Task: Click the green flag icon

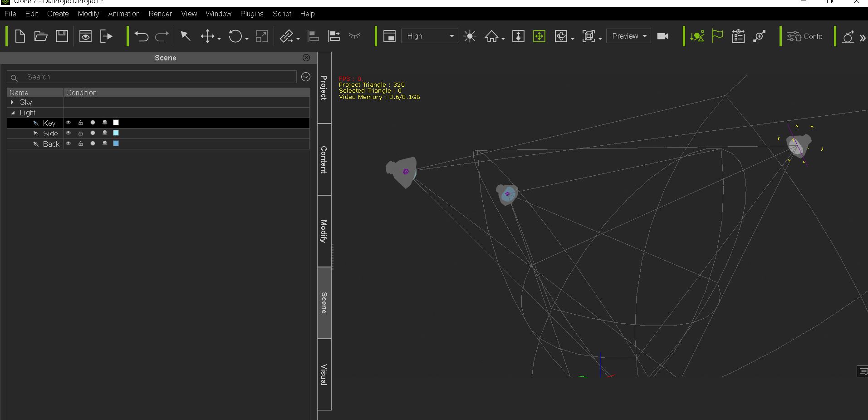Action: click(717, 36)
